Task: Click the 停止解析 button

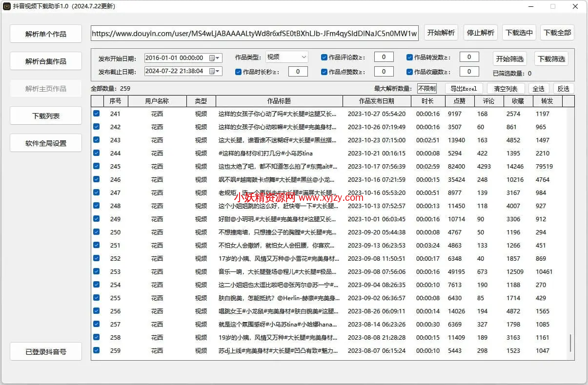Action: pyautogui.click(x=481, y=33)
